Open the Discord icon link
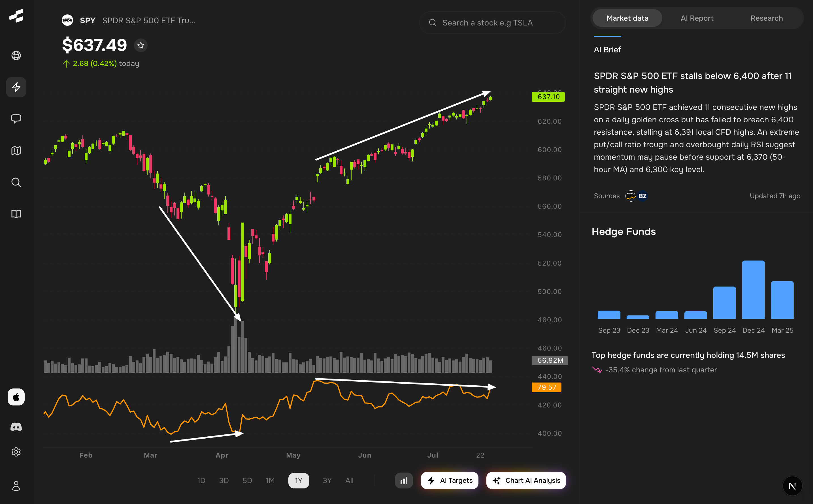 click(16, 427)
